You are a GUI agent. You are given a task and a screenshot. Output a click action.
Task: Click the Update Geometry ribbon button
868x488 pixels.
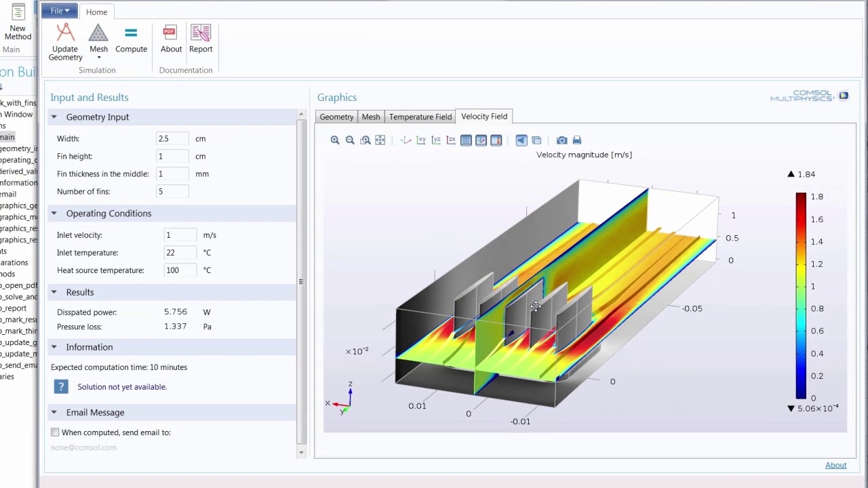(x=65, y=43)
